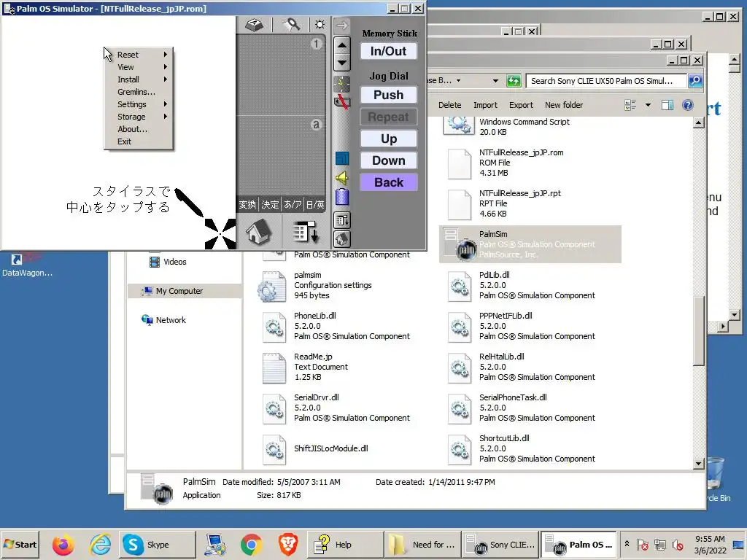The height and width of the screenshot is (560, 747).
Task: Click Import in Explorer toolbar
Action: click(485, 105)
